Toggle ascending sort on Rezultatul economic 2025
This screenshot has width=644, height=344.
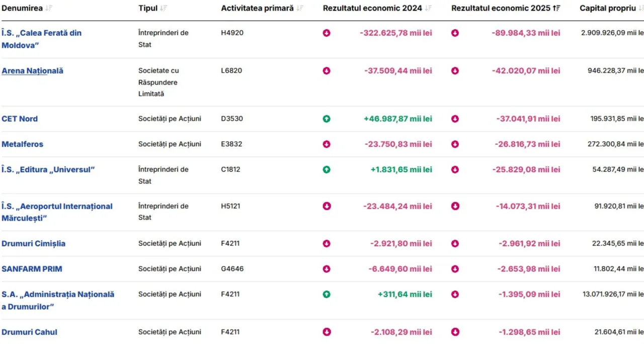point(556,9)
